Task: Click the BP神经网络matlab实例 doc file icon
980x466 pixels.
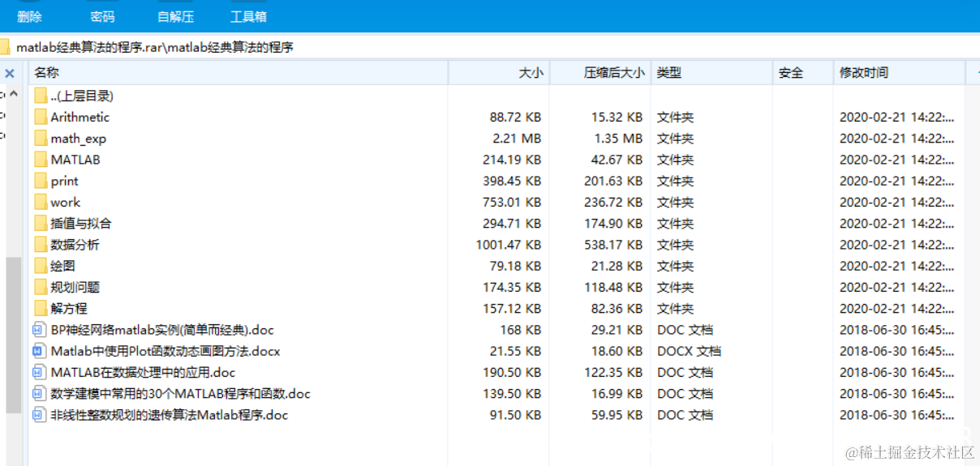Action: click(38, 330)
